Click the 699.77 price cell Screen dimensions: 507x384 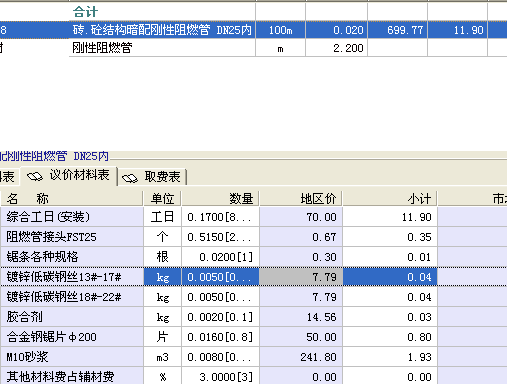[x=398, y=30]
